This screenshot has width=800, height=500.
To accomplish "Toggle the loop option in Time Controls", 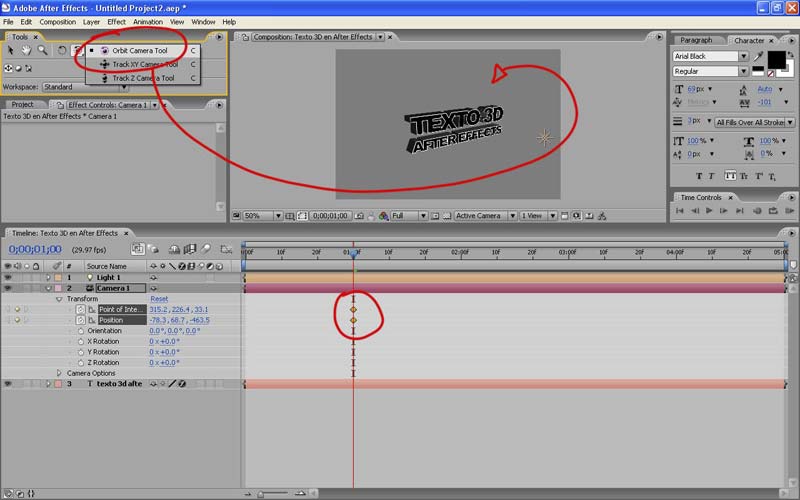I will (773, 210).
